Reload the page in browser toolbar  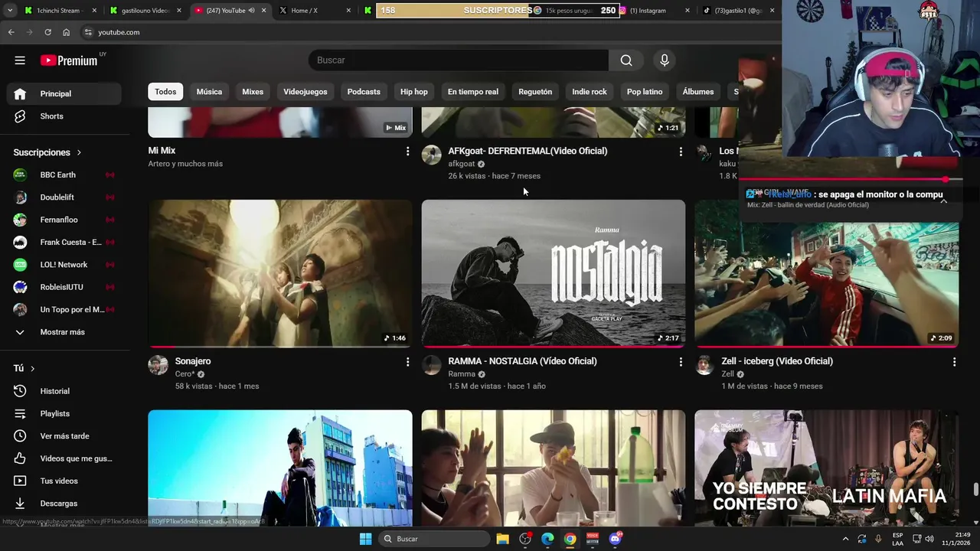click(47, 32)
